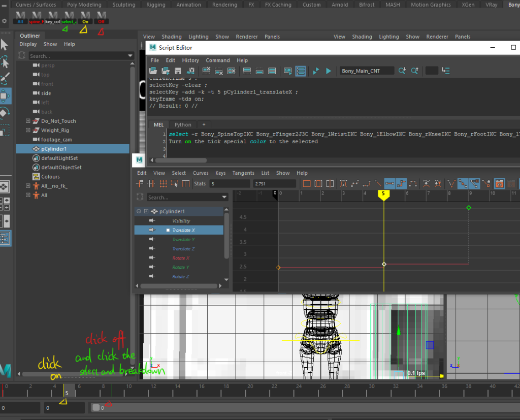Viewport: 520px width, 420px height.
Task: Apply Plateau tangents in Graph Editor
Action: coord(413,183)
